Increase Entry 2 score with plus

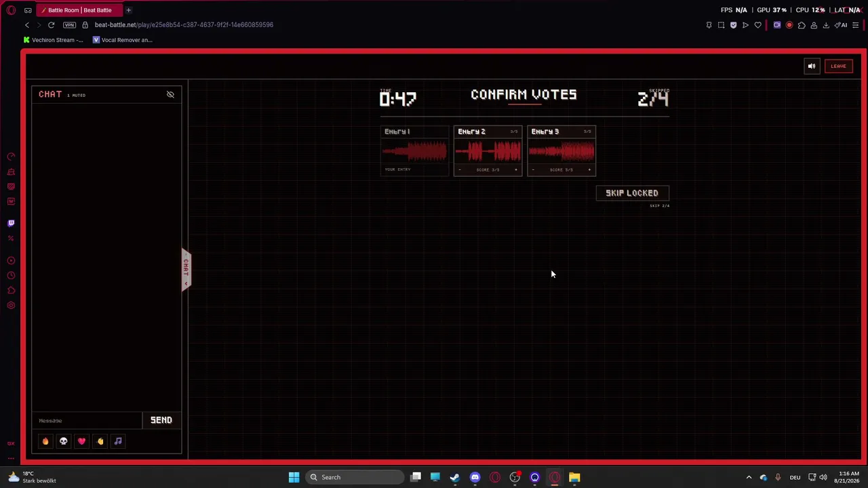click(516, 169)
